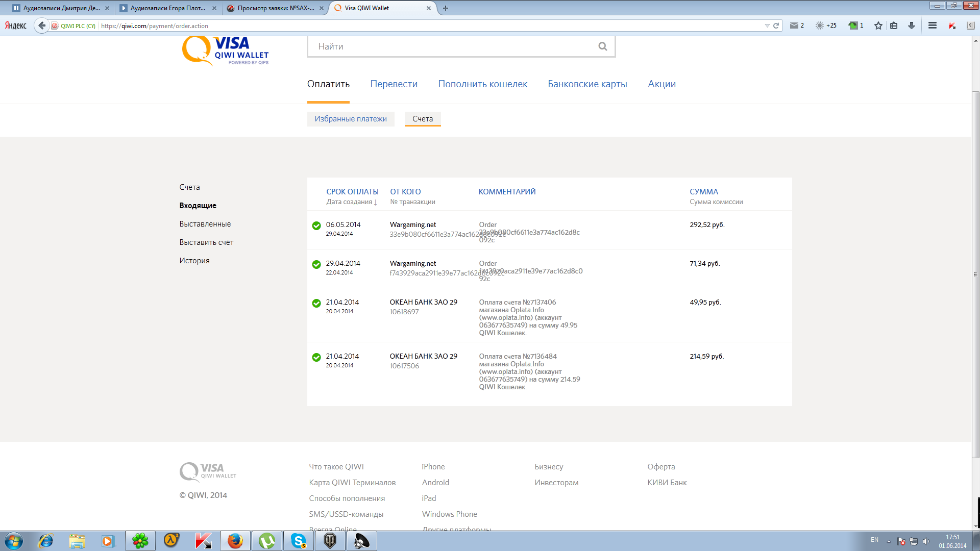980x551 pixels.
Task: Click the search magnifier icon
Action: (x=603, y=46)
